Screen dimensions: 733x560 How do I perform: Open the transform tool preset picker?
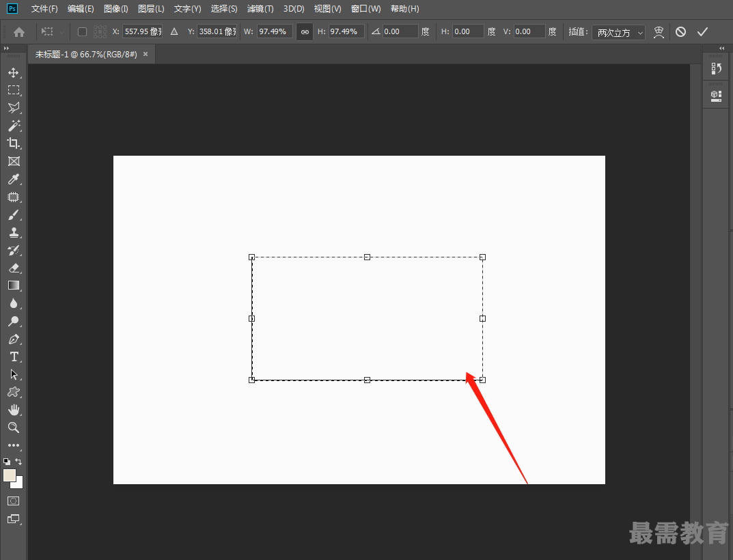click(x=53, y=32)
